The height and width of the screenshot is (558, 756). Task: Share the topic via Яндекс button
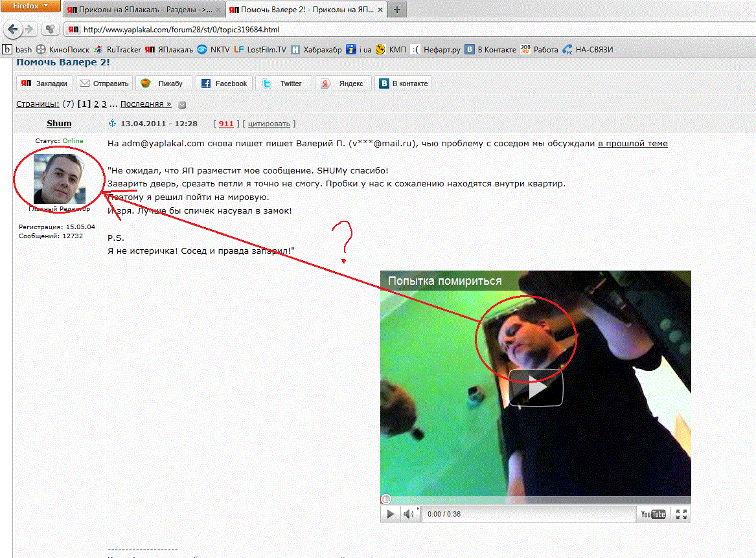(344, 84)
